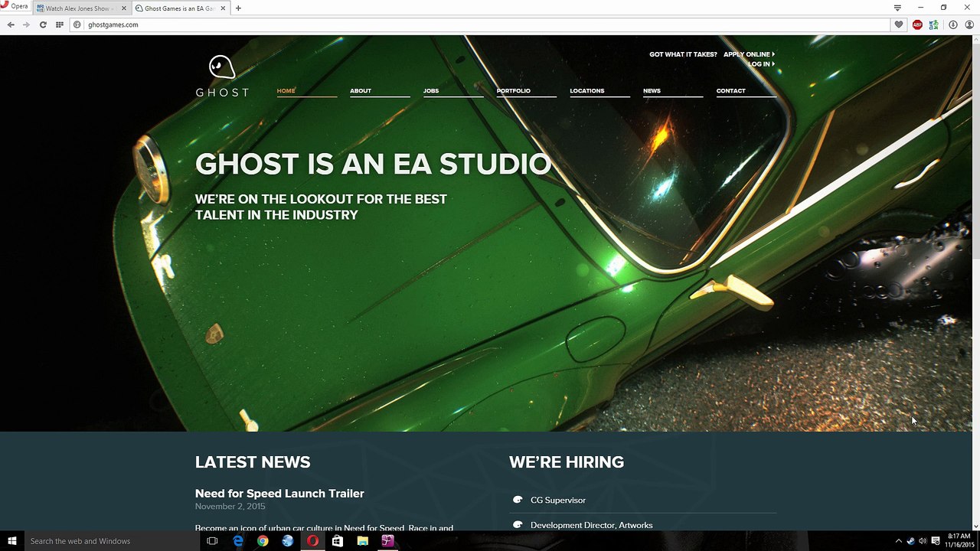
Task: Open the LOCATIONS navigation item
Action: click(x=586, y=91)
